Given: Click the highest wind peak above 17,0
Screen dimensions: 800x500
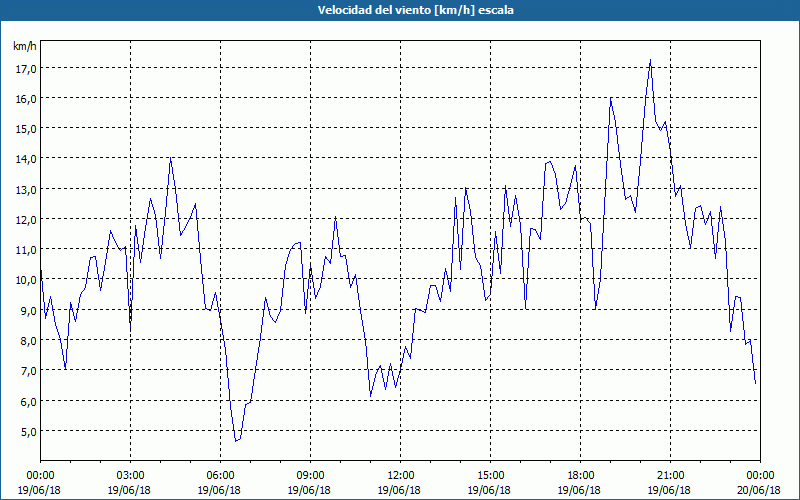Looking at the screenshot, I should (x=650, y=60).
